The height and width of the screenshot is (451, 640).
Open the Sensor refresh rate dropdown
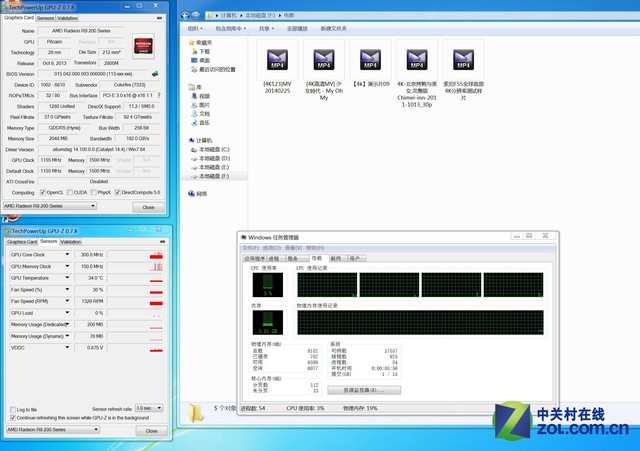click(x=148, y=408)
